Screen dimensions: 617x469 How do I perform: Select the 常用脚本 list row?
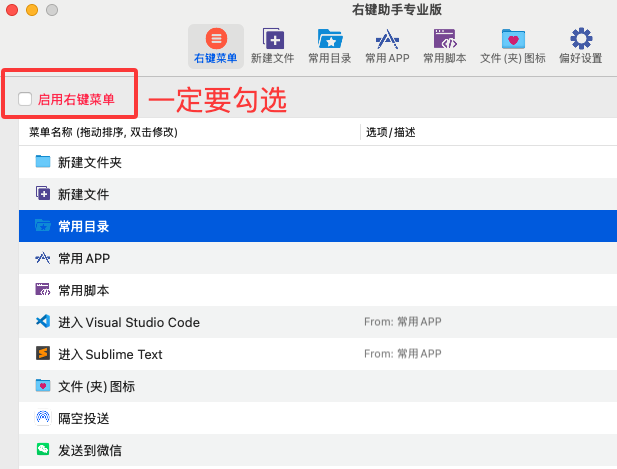318,290
